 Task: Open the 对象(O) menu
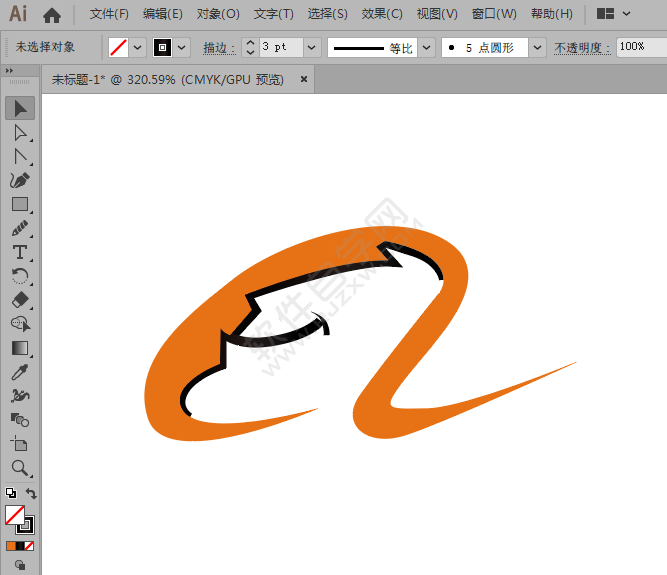pyautogui.click(x=218, y=14)
